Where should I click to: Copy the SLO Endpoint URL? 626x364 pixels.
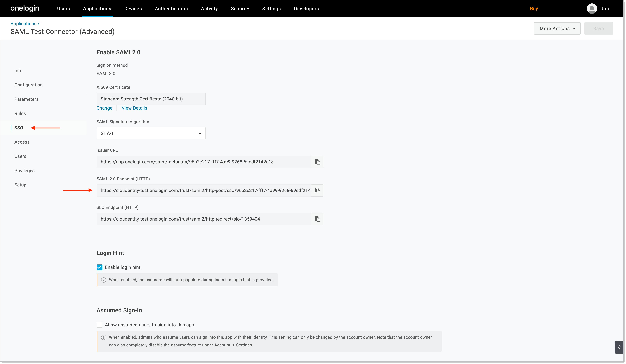(317, 219)
